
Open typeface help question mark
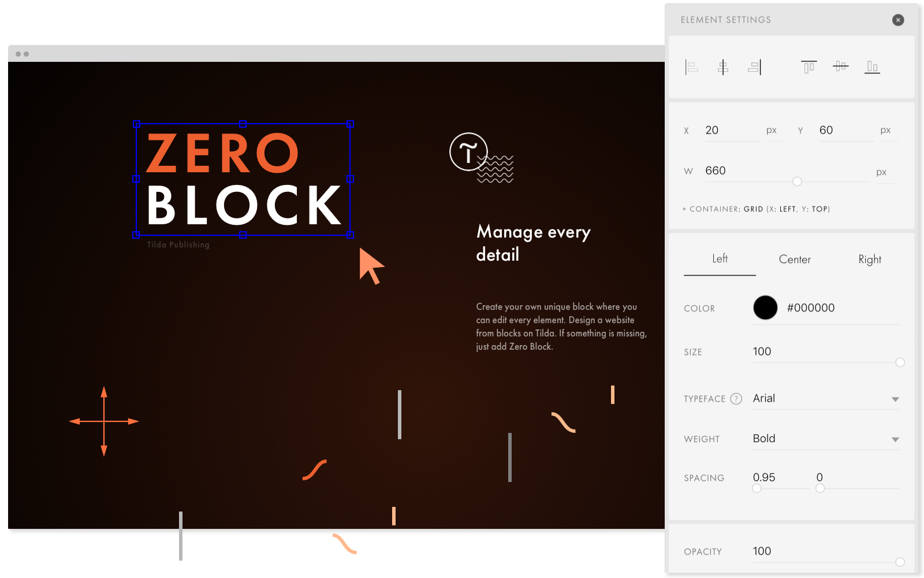736,399
